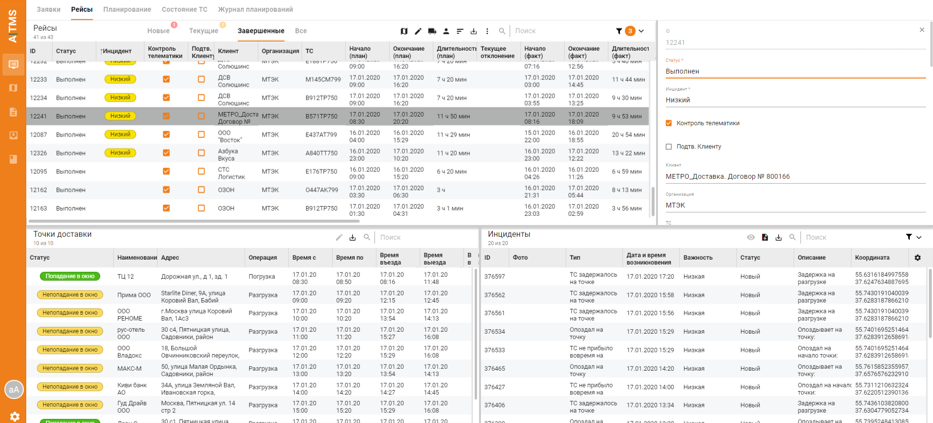Switch to the Планирование tab
Viewport: 933px width, 423px height.
click(x=127, y=9)
